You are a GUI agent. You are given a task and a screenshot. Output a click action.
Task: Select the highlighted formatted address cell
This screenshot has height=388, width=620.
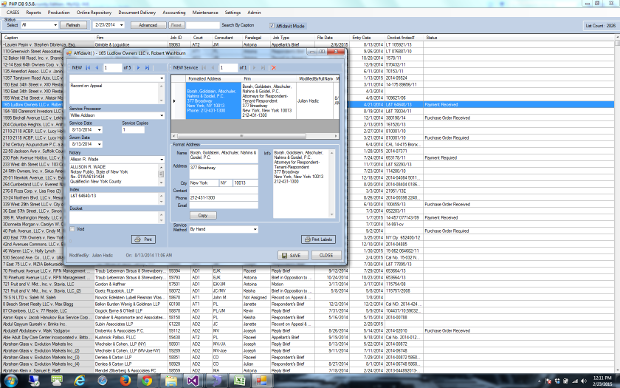click(x=213, y=101)
